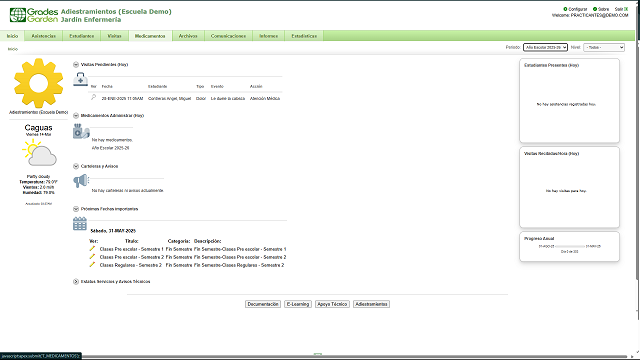Collapse the Próximas Fechas Importantes section

tap(76, 209)
